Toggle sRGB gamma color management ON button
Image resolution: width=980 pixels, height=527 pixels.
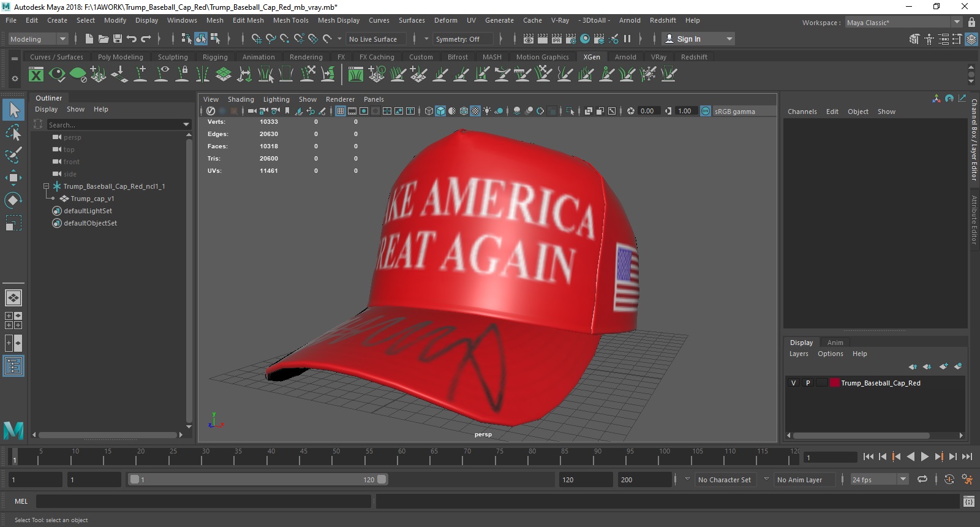coord(706,111)
